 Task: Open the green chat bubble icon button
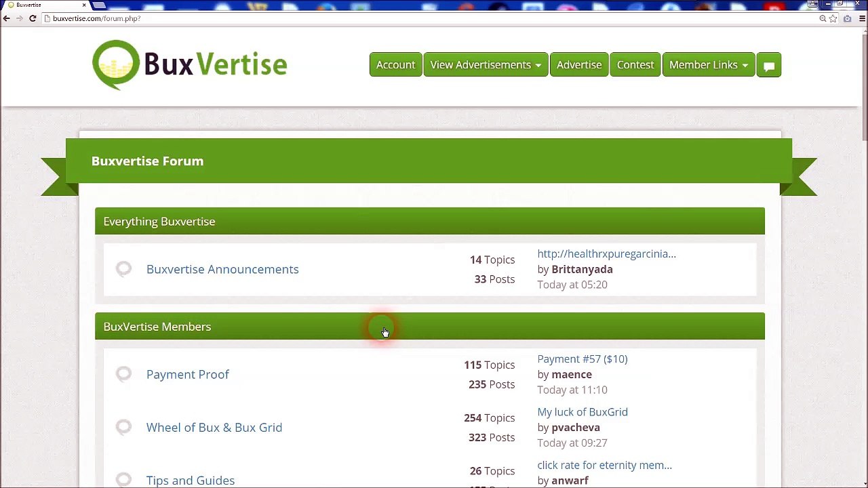pos(769,65)
